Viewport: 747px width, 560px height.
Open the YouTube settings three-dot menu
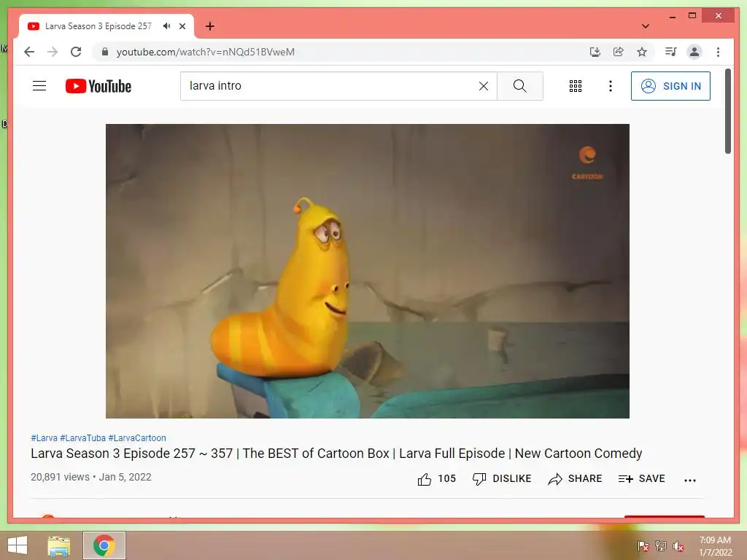tap(611, 86)
